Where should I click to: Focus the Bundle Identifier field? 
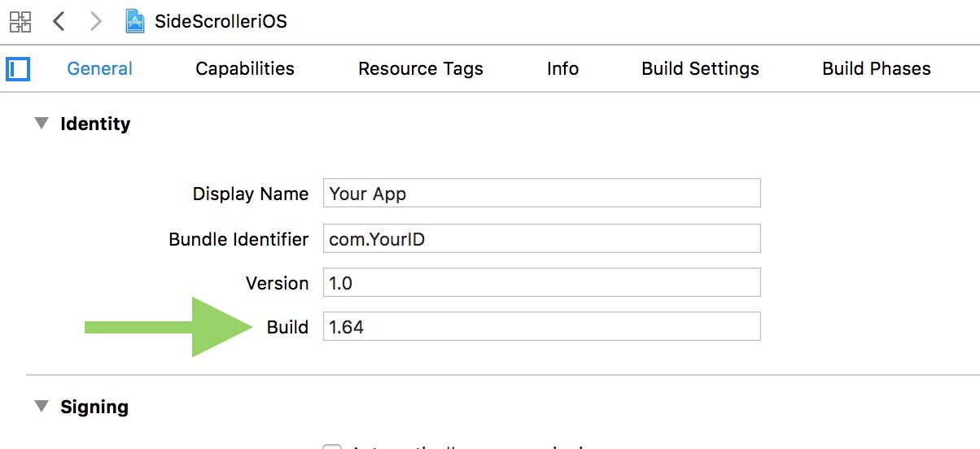click(x=541, y=239)
